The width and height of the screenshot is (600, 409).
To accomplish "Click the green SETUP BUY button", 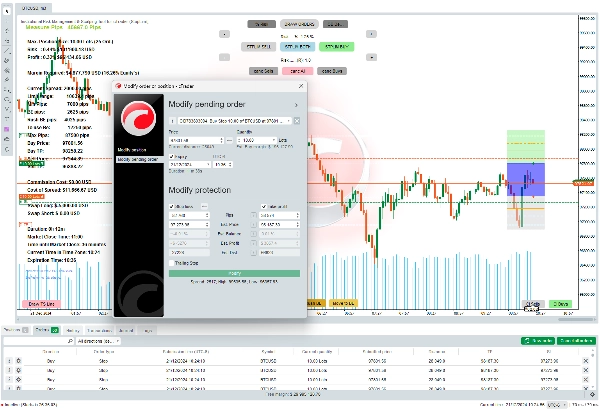I will pos(336,47).
